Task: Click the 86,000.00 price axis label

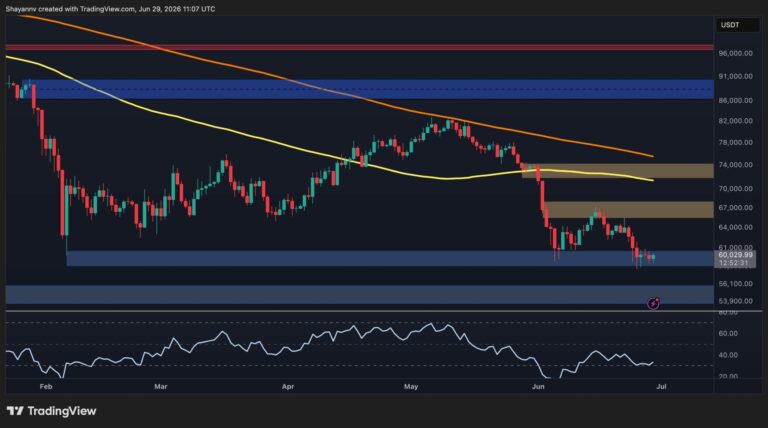Action: pos(735,100)
